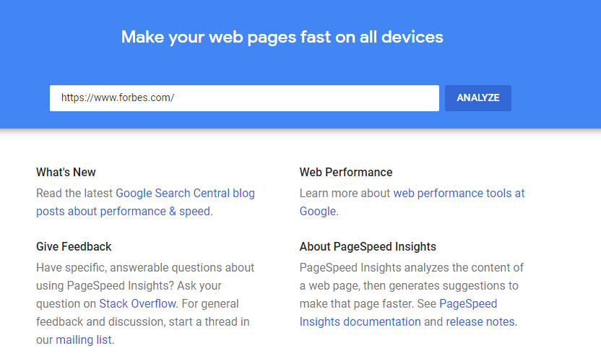
Task: Click the What's New heading
Action: [x=66, y=172]
